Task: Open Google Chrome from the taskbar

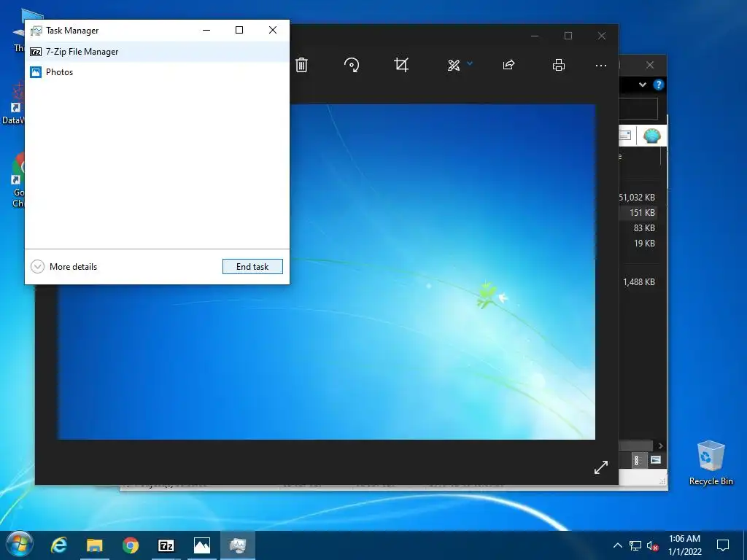Action: [x=130, y=545]
